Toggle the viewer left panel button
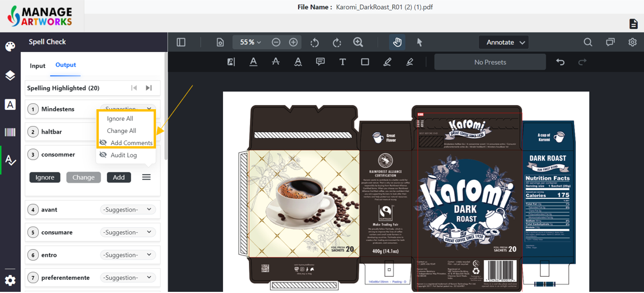This screenshot has width=644, height=293. 181,42
